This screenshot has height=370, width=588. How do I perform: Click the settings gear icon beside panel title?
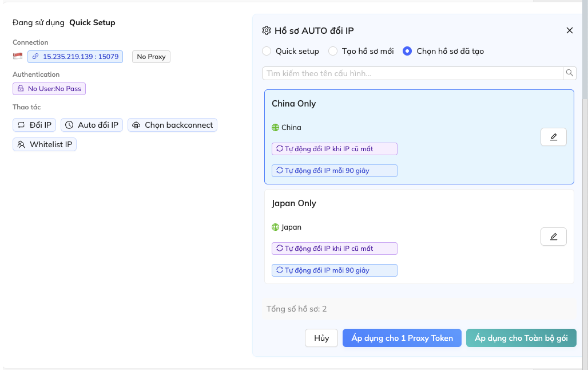click(x=267, y=31)
